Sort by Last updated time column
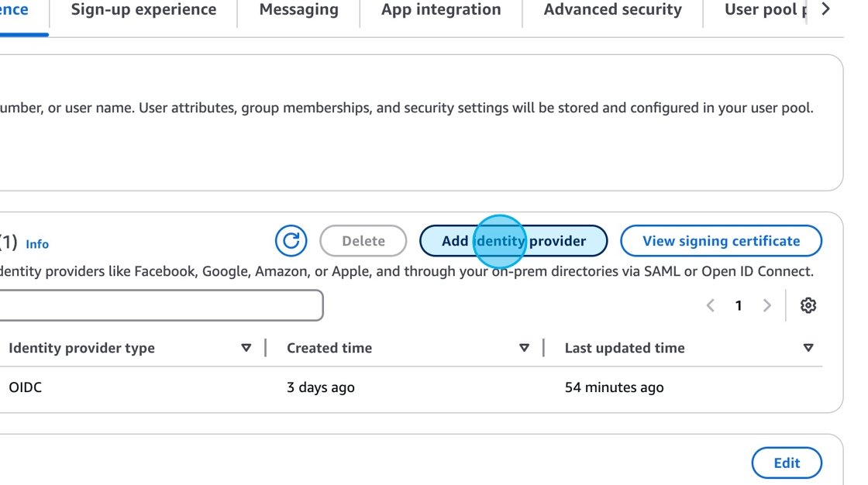 tap(808, 348)
